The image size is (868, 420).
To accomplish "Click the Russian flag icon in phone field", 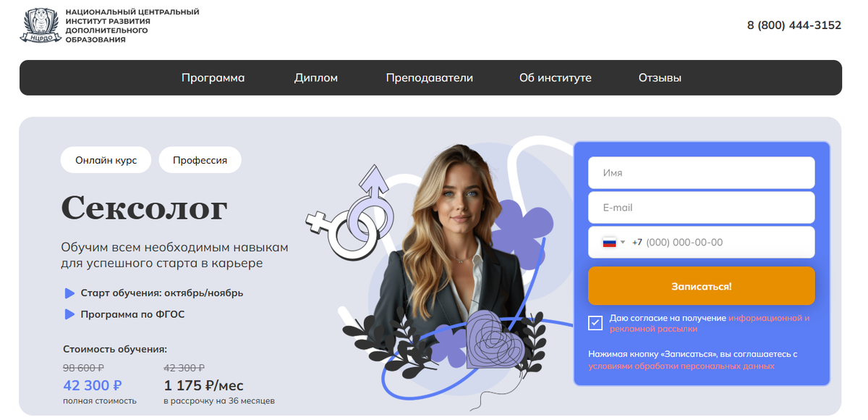I will pyautogui.click(x=609, y=243).
